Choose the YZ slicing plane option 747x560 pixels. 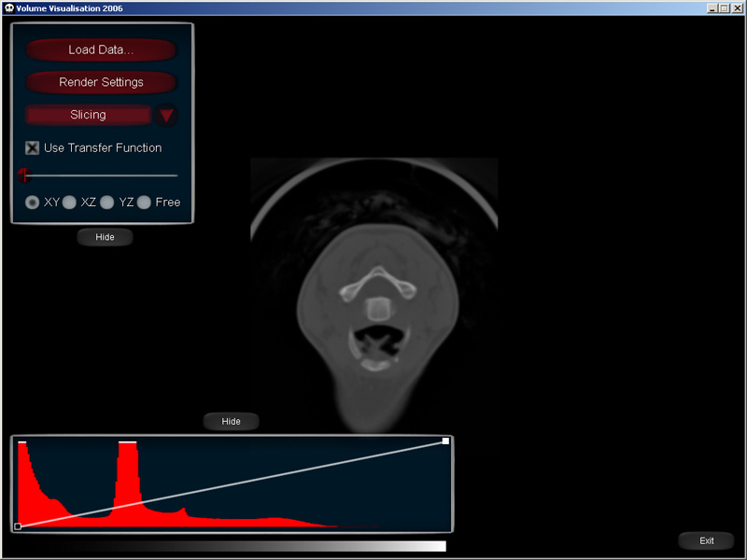coord(107,202)
